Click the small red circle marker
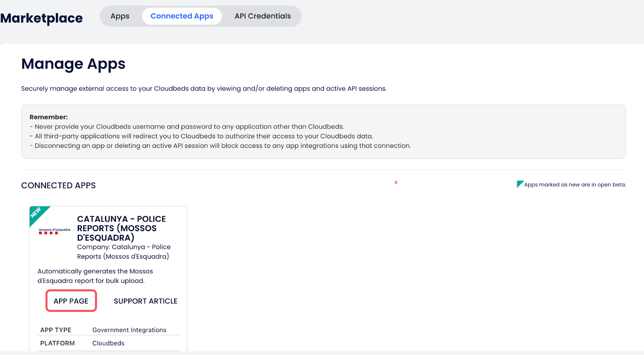Viewport: 644px width, 355px height. click(396, 183)
